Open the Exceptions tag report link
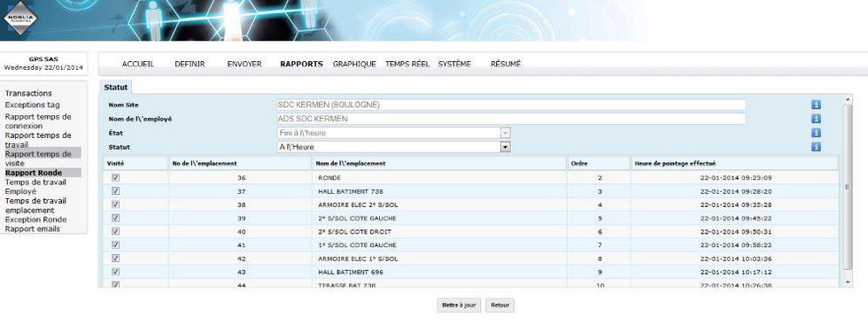868x324 pixels. 33,105
